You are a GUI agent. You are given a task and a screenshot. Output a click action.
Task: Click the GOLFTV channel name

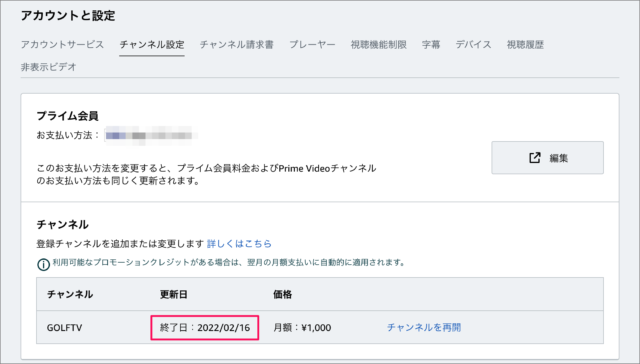tap(64, 328)
